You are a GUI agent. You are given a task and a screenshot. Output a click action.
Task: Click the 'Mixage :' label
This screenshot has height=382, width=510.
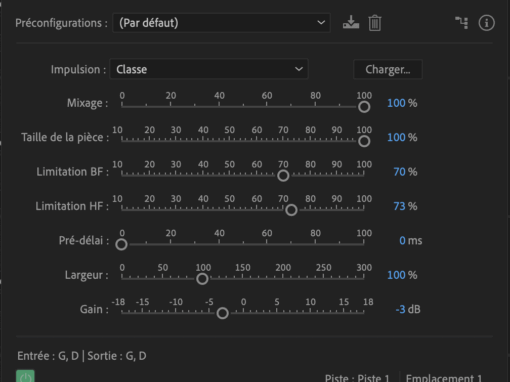point(88,103)
